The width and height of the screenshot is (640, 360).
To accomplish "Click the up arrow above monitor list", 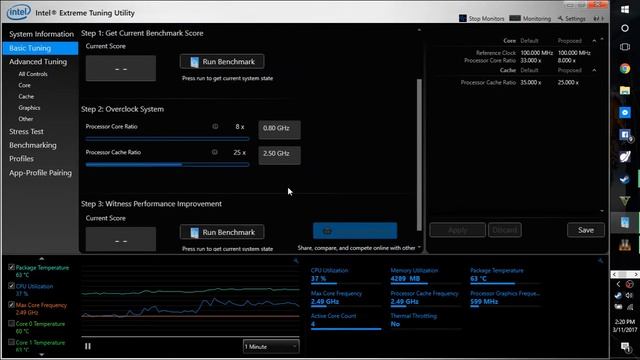I will (x=42, y=259).
